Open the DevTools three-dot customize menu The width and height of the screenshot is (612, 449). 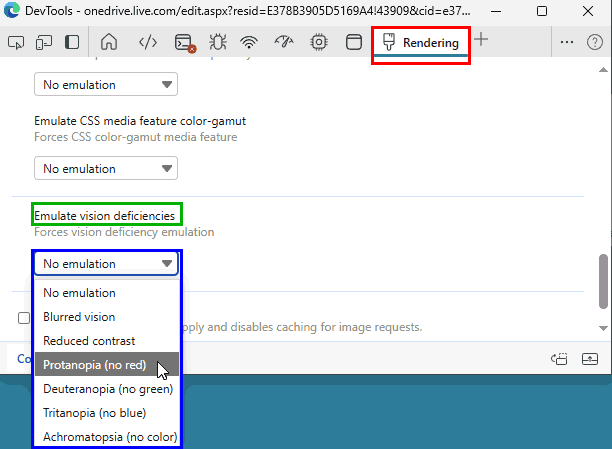point(567,42)
